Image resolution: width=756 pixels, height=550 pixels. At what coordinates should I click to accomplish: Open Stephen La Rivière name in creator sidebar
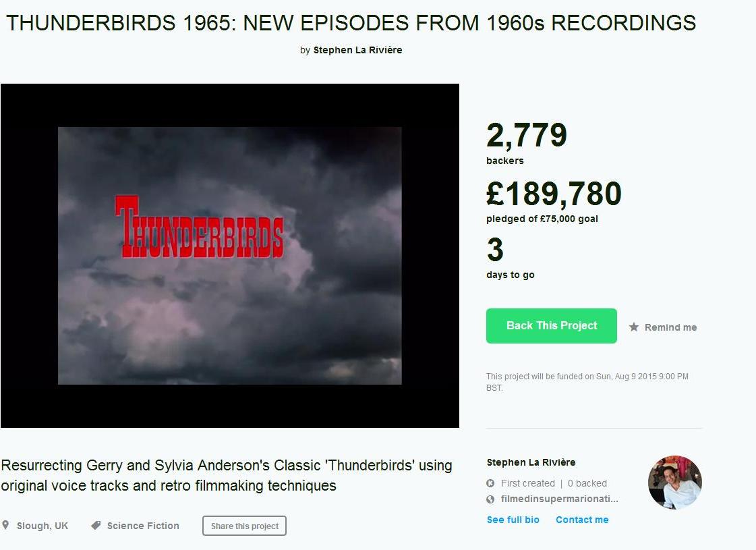tap(531, 462)
